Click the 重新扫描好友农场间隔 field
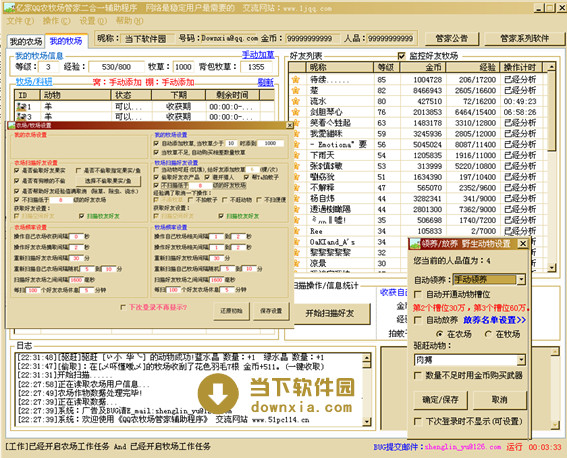The width and height of the screenshot is (567, 458). coord(76,258)
